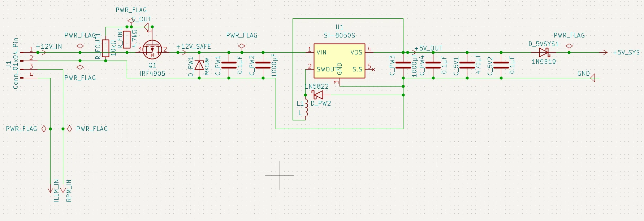644x221 pixels.
Task: Click the +12V_IN net label
Action: point(49,47)
